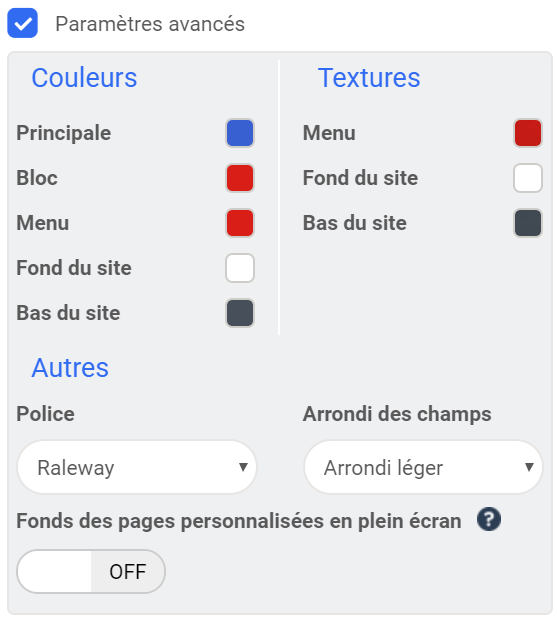
Task: Open the help icon beside Fonds des pages
Action: 489,519
